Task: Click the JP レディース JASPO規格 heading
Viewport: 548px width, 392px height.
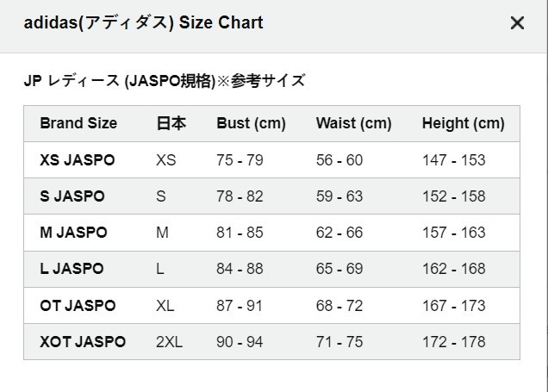Action: (x=164, y=81)
